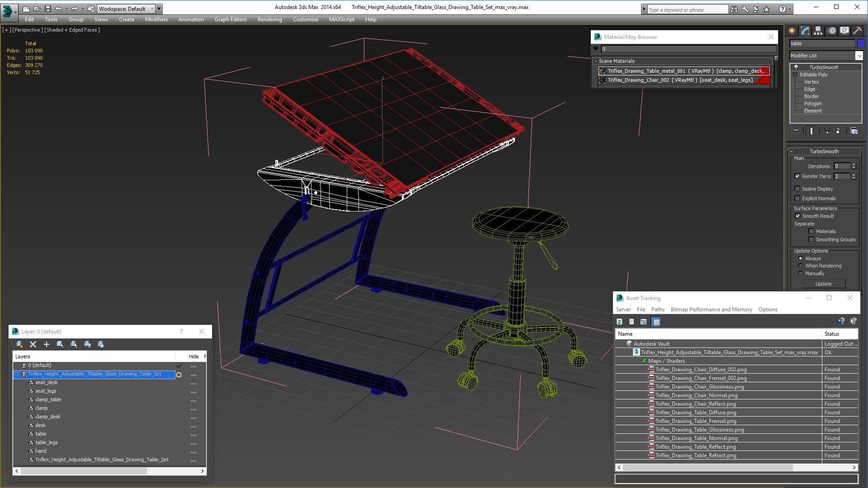The width and height of the screenshot is (868, 488).
Task: Click Add Selected Objects to layer plus icon
Action: [46, 344]
